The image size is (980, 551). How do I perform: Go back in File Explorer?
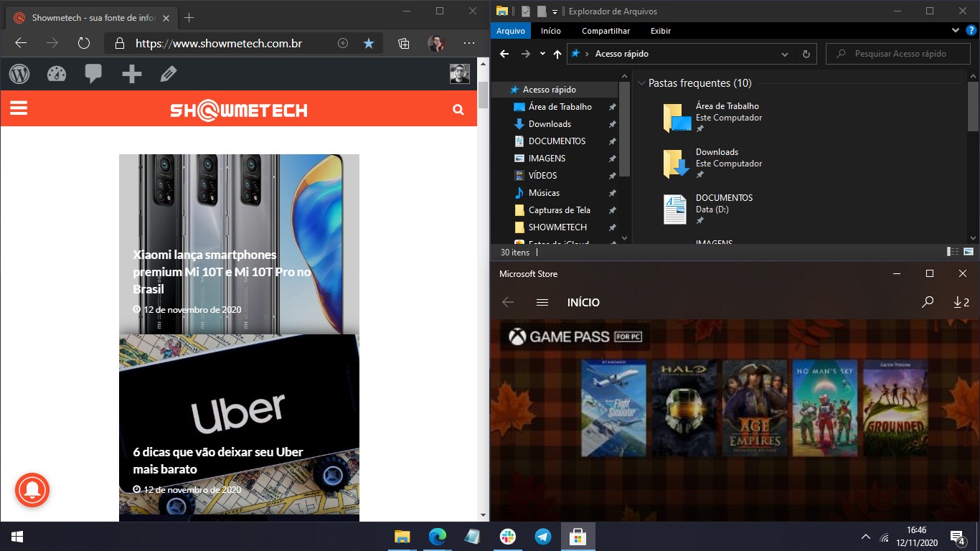504,54
